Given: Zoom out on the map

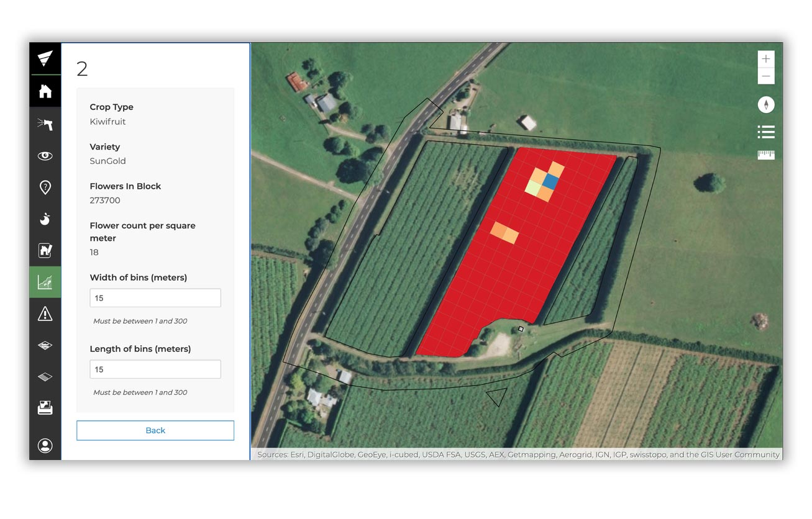Looking at the screenshot, I should click(x=766, y=76).
